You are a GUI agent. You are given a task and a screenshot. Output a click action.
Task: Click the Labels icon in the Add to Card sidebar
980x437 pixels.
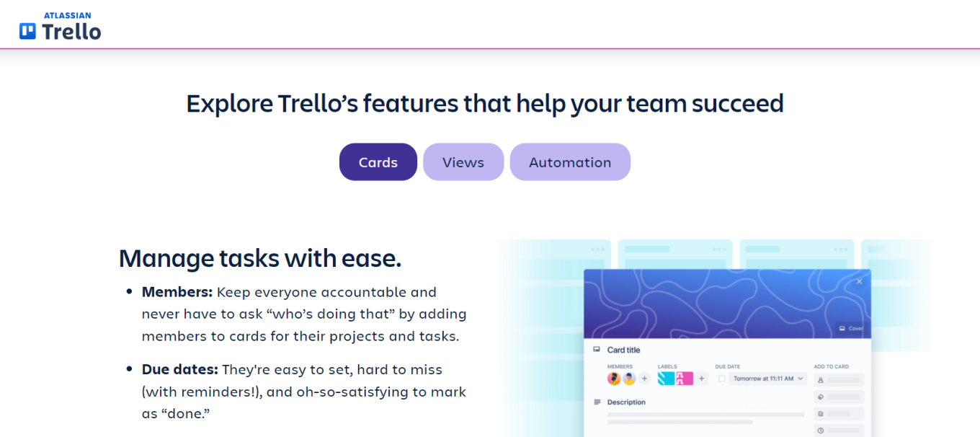coord(821,396)
